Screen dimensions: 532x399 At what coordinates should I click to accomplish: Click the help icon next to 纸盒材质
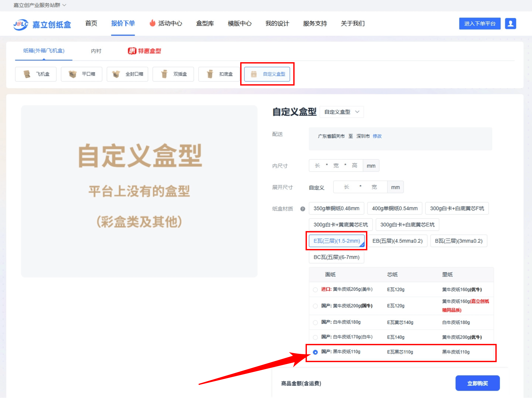point(303,209)
